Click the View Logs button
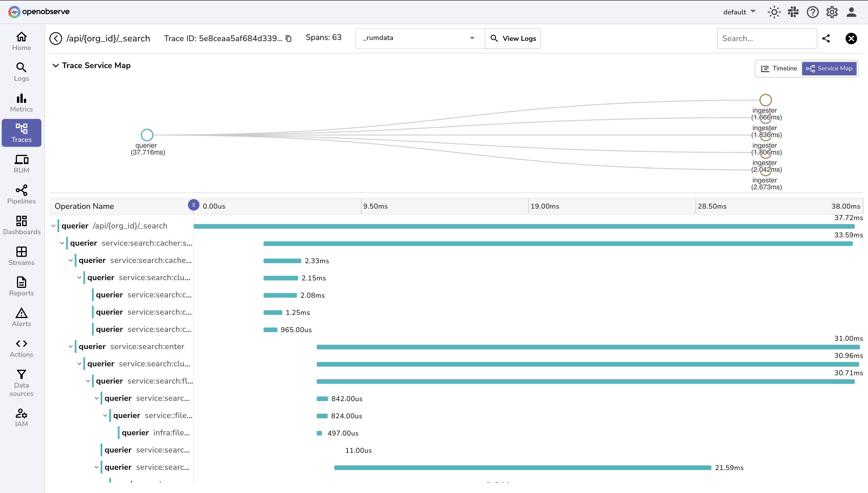868x493 pixels. tap(513, 38)
